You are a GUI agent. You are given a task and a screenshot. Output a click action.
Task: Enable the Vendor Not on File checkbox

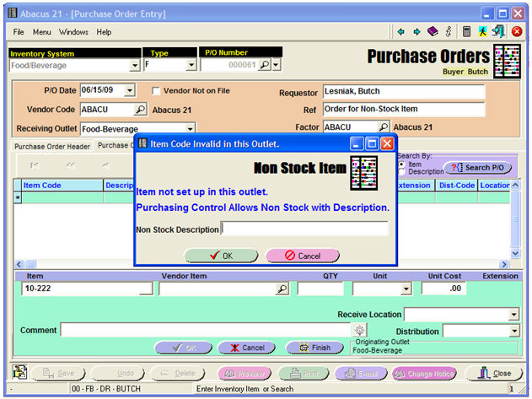(156, 91)
